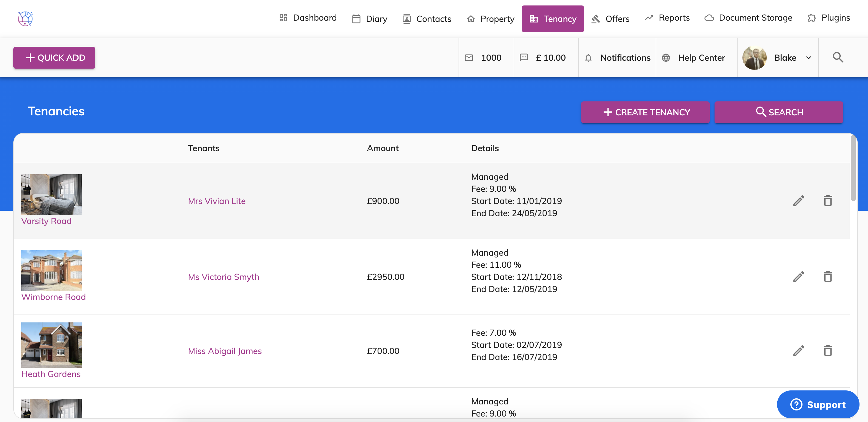
Task: Click the edit pencil for Varsity Road tenancy
Action: coord(799,201)
